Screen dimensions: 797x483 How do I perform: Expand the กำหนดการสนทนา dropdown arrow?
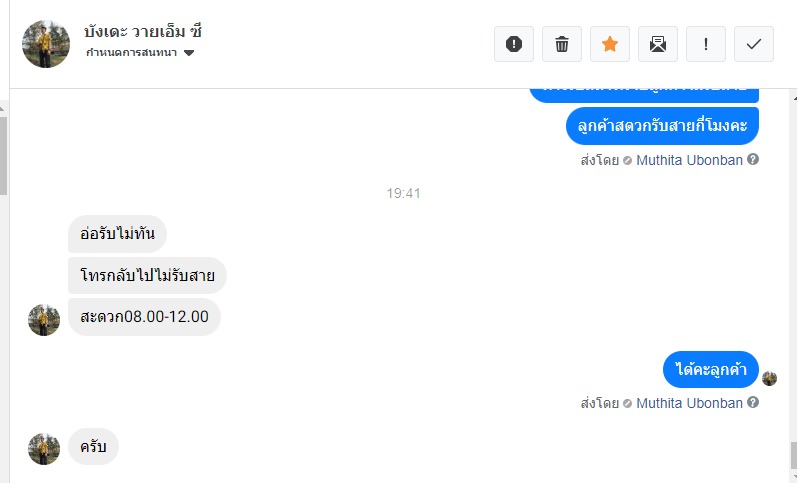[x=189, y=53]
